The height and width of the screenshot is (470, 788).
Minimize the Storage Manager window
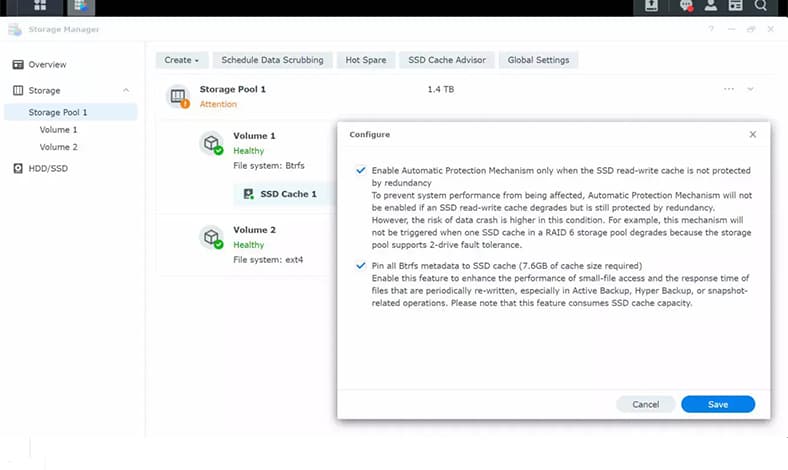coord(731,29)
